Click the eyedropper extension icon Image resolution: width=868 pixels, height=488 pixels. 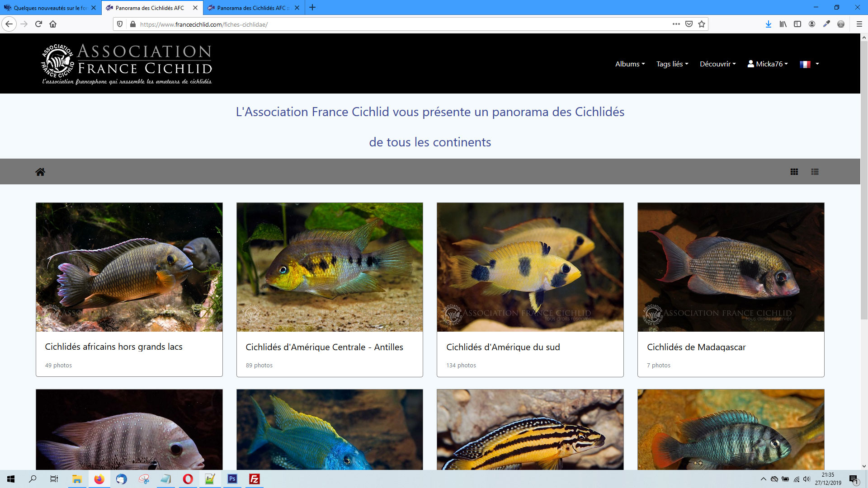(826, 24)
